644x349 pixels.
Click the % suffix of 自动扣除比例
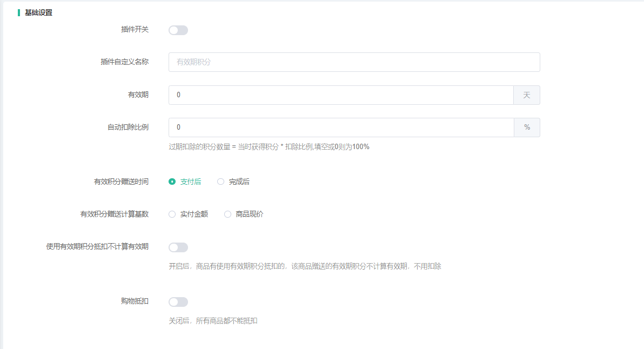tap(526, 127)
